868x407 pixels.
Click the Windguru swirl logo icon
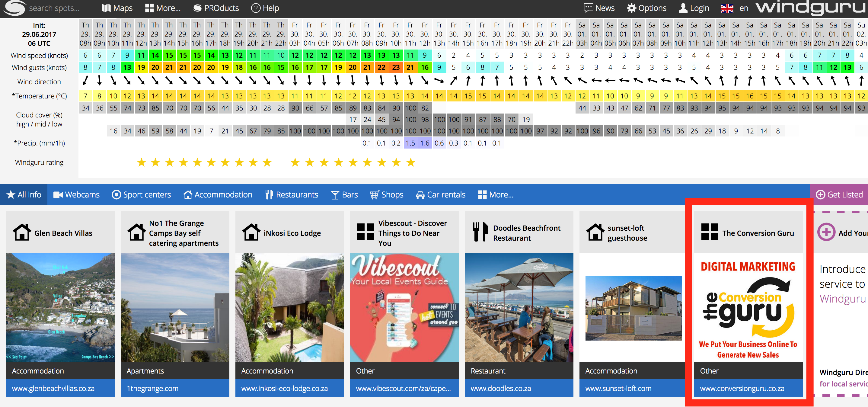pos(15,8)
